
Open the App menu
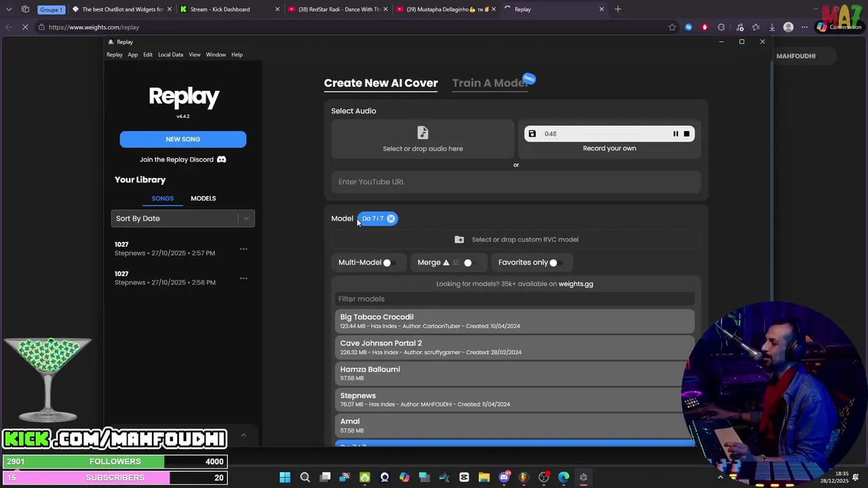[x=133, y=54]
